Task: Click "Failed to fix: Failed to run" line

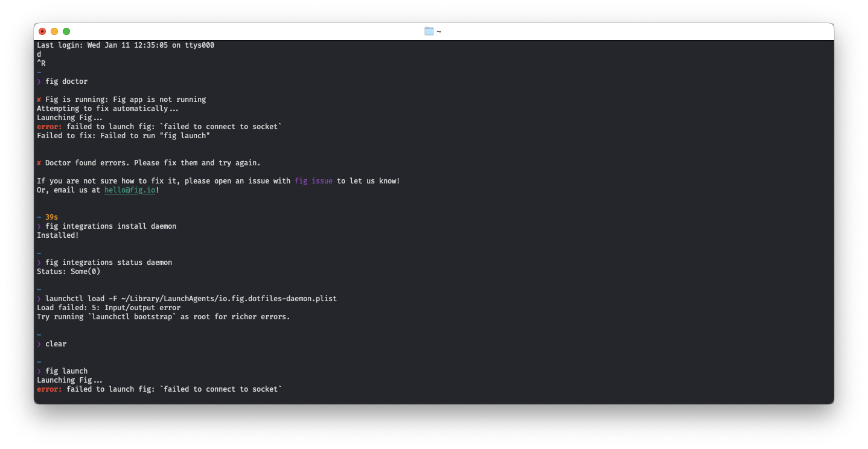Action: click(x=123, y=136)
